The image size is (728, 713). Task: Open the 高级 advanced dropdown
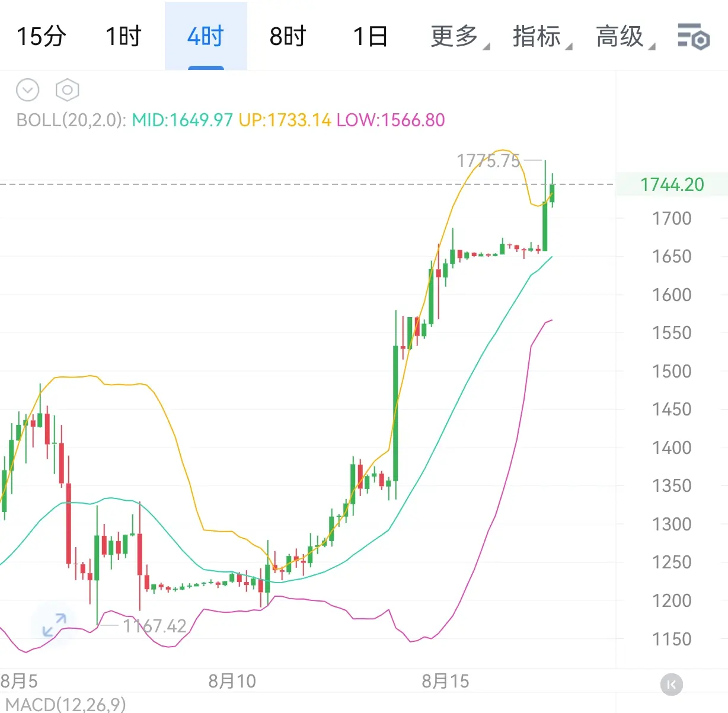tap(624, 36)
